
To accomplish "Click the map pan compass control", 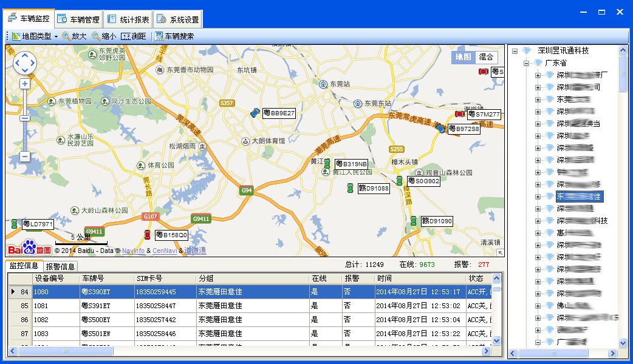I will (25, 62).
